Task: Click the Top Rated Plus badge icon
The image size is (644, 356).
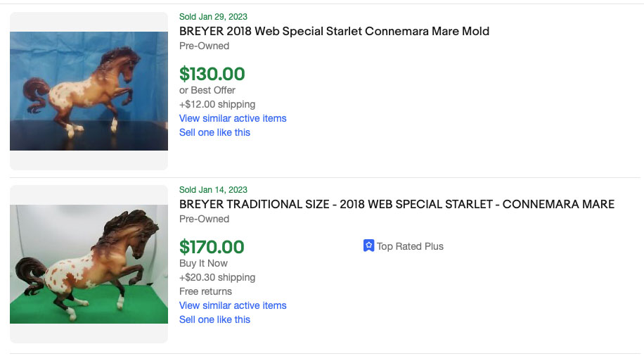Action: tap(368, 246)
